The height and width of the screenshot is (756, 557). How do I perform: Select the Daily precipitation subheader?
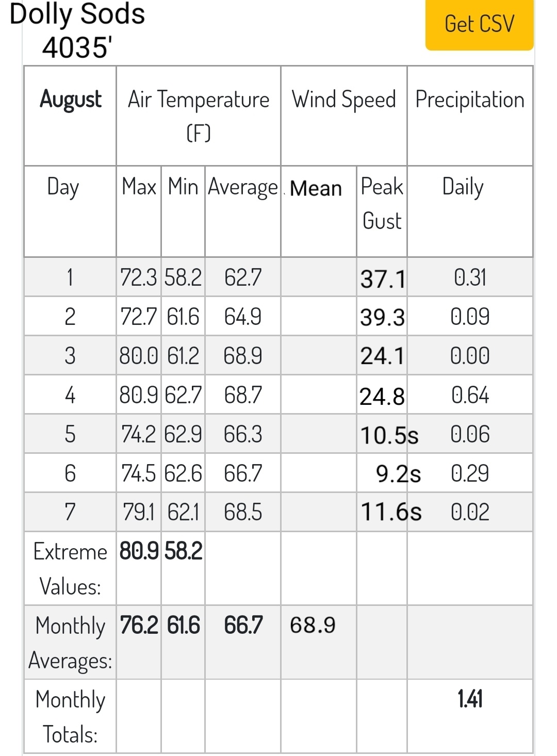click(463, 187)
